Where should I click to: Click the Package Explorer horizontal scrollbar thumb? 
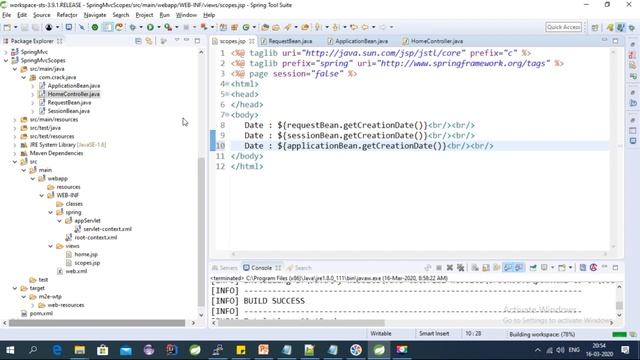pos(97,323)
